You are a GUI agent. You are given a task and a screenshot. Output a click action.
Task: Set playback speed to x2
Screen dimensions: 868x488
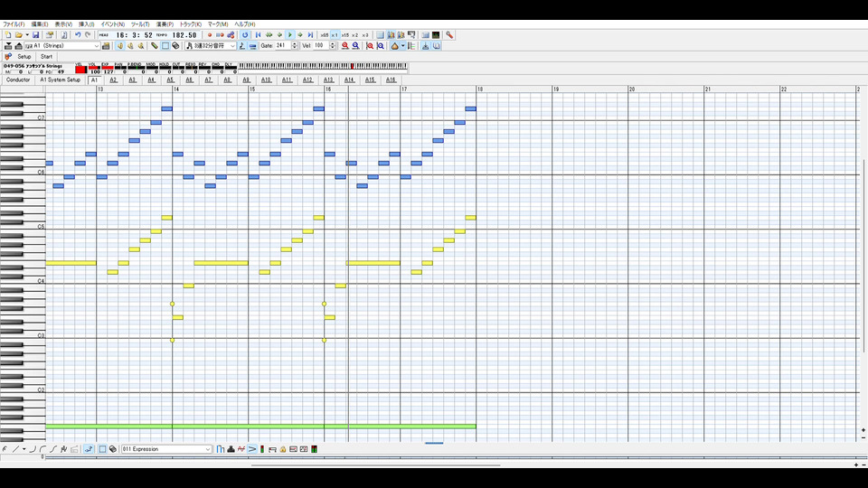click(354, 35)
